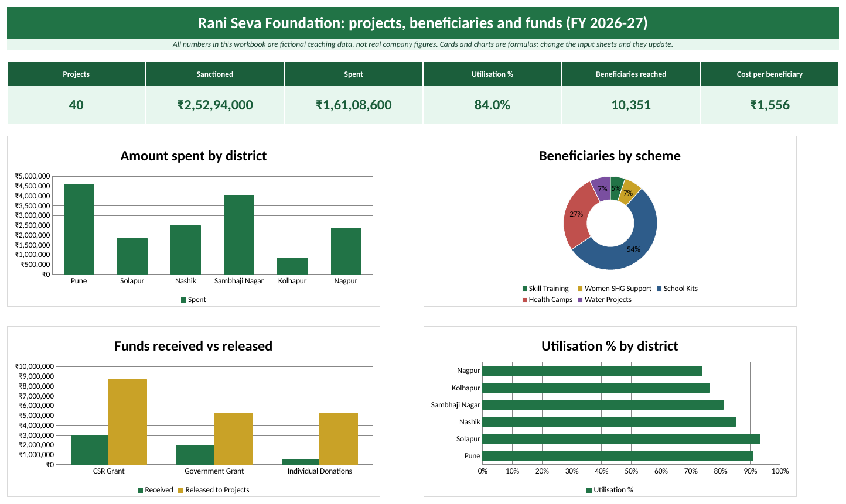Click the Solapur bar in spent chart
This screenshot has width=846, height=504.
click(132, 256)
